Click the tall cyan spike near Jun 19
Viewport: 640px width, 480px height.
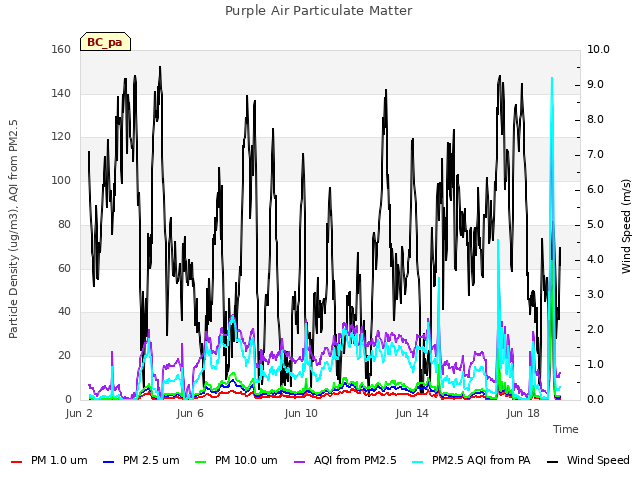552,163
